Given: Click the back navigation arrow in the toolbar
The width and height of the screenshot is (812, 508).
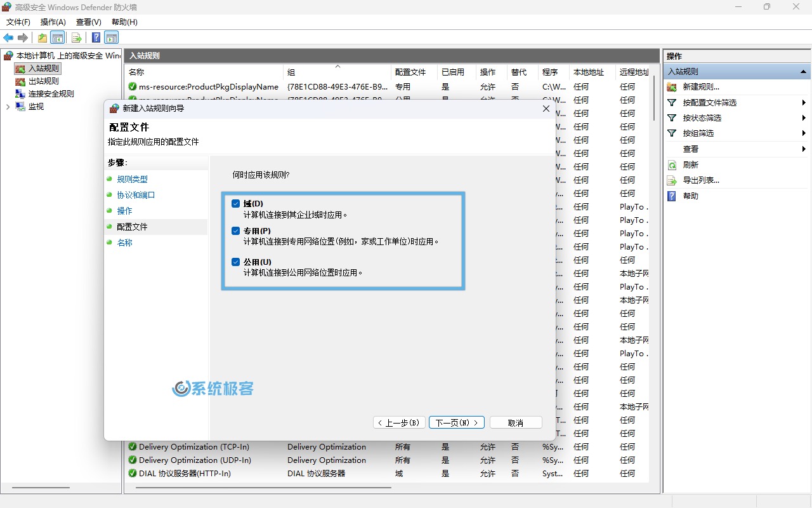Looking at the screenshot, I should click(8, 37).
